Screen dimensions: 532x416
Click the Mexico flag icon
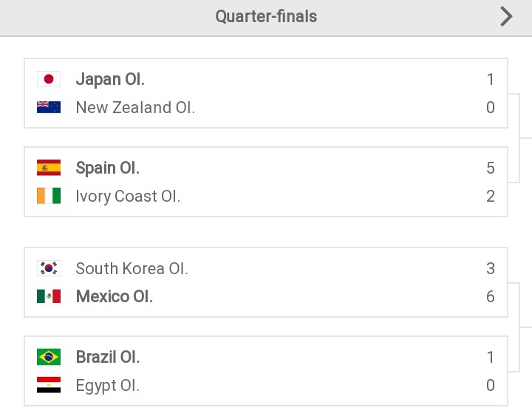coord(49,296)
